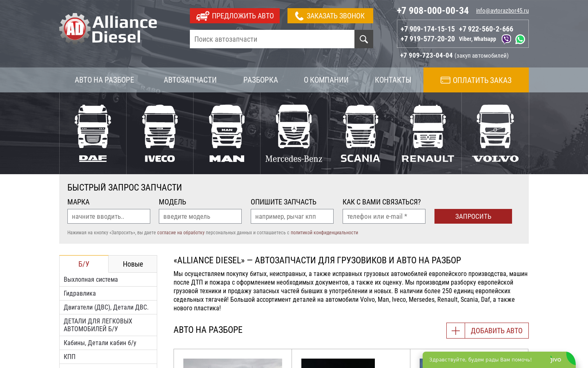Click the Alliance Diesel logo
588x368 pixels.
pos(108,29)
